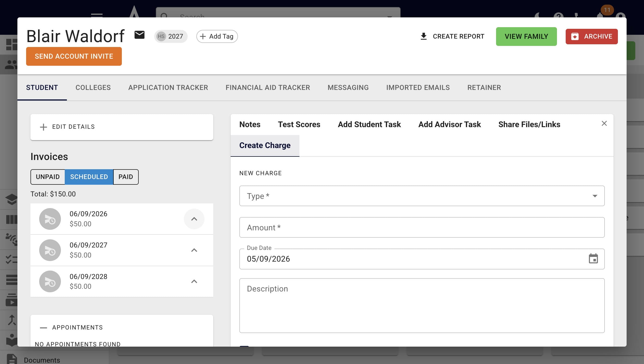Show Unpaid invoices
The image size is (644, 364).
tap(48, 177)
